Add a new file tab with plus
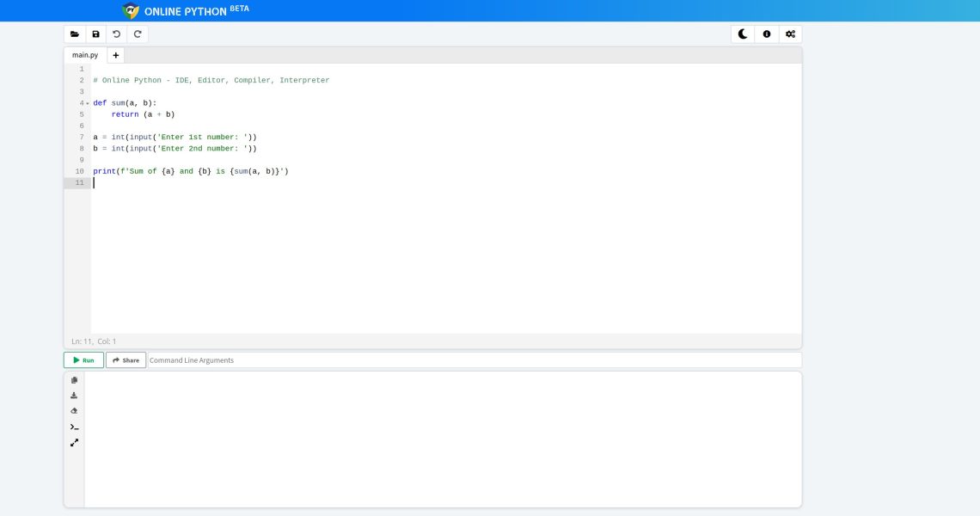 (x=116, y=55)
